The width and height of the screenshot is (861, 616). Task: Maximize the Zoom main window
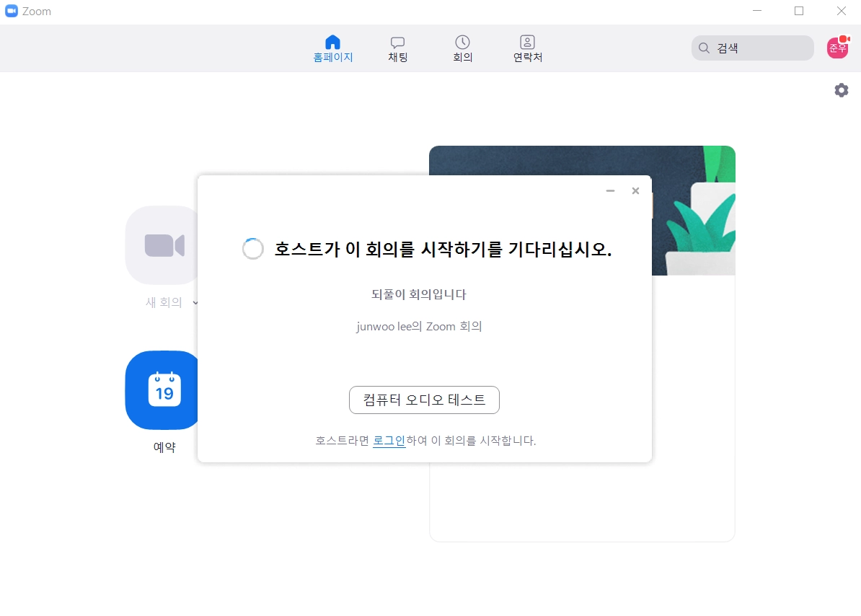coord(799,11)
